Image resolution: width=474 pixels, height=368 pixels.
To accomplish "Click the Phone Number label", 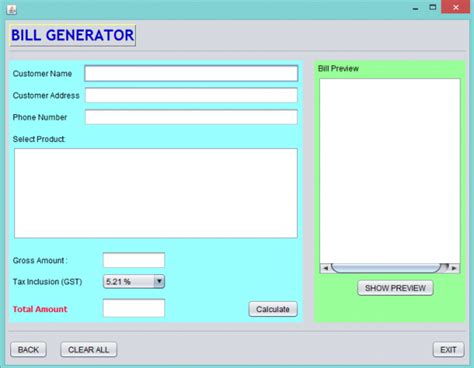I will (40, 117).
